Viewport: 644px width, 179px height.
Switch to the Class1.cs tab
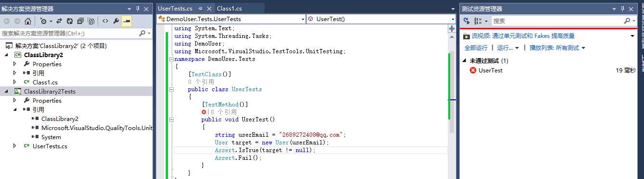[x=229, y=8]
